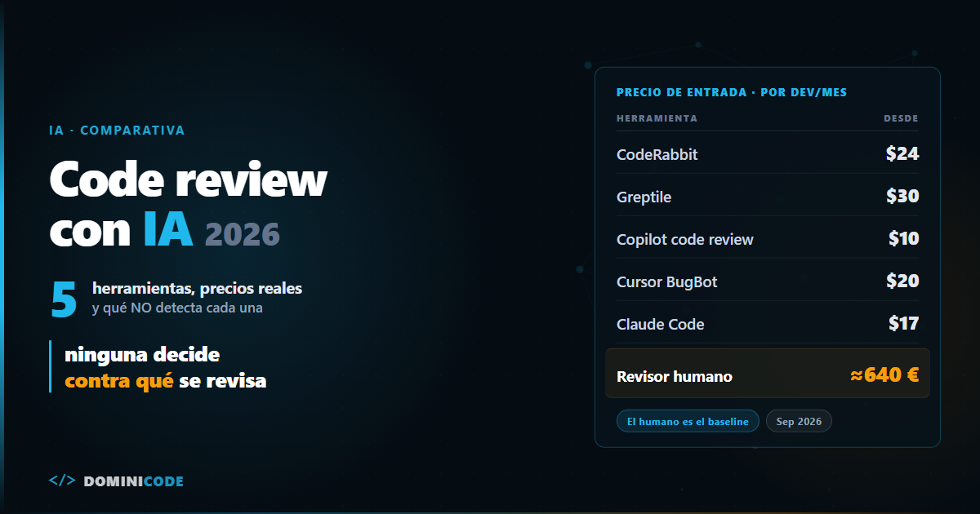Click the Greptile price $30

click(x=902, y=196)
